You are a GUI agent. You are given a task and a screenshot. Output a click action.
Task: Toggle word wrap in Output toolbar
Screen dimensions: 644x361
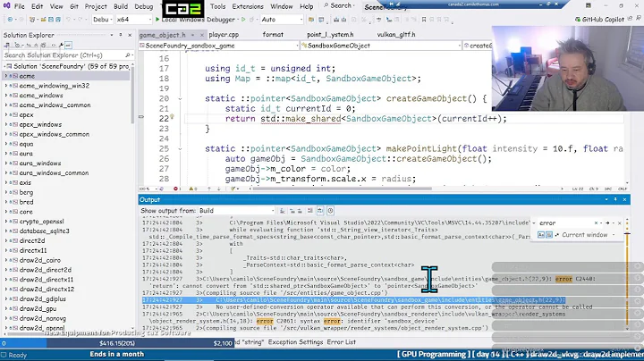coord(320,211)
